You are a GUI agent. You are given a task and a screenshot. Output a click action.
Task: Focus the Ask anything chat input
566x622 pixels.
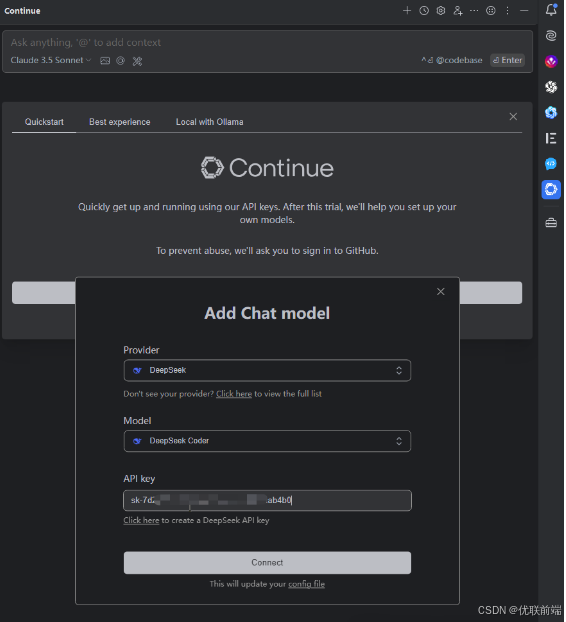[x=268, y=42]
